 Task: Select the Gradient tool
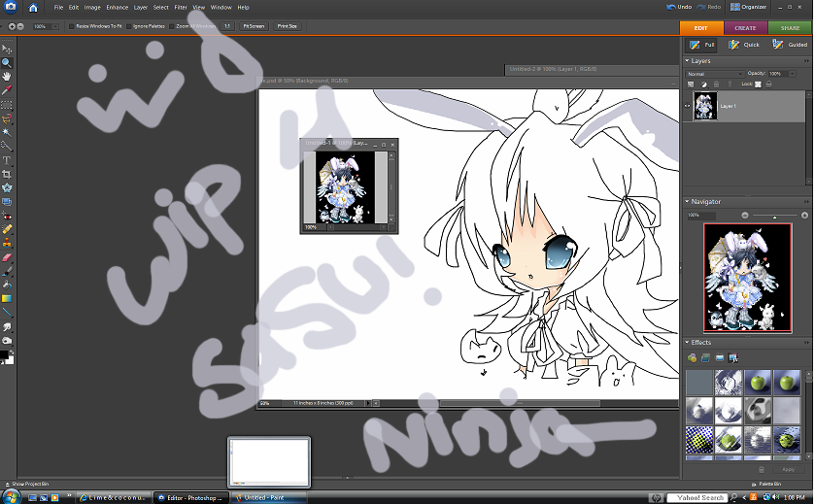7,299
